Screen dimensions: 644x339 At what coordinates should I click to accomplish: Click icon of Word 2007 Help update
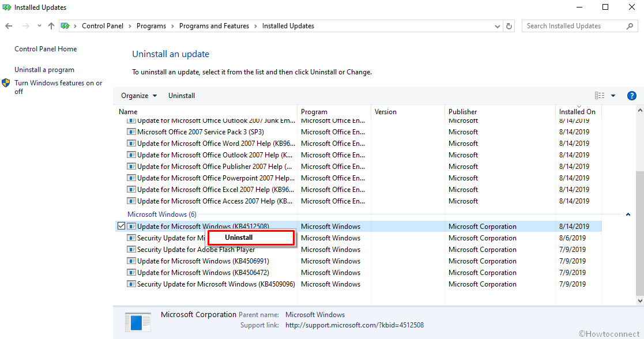131,144
